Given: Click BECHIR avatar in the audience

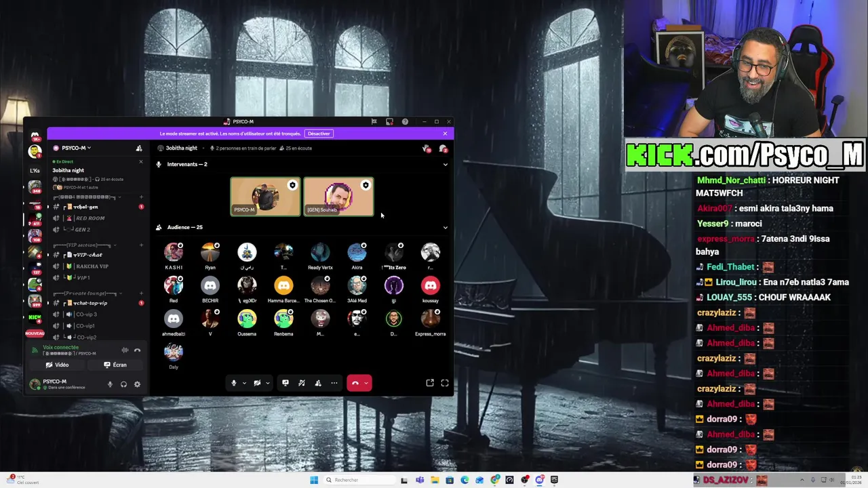Looking at the screenshot, I should [210, 285].
